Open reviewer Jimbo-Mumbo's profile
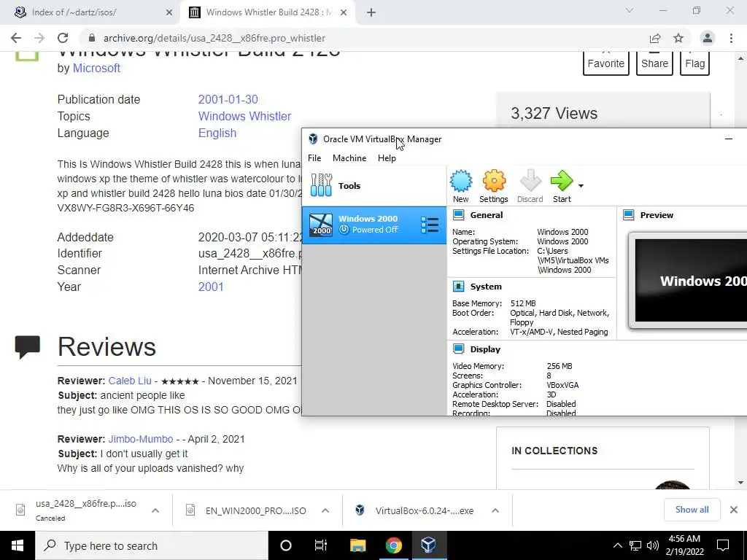 (x=141, y=439)
